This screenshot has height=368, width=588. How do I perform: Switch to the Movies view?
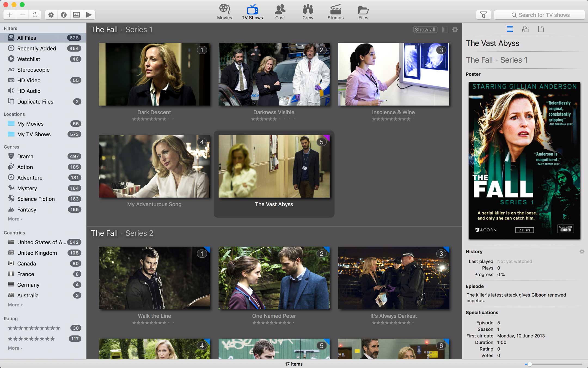(x=224, y=11)
